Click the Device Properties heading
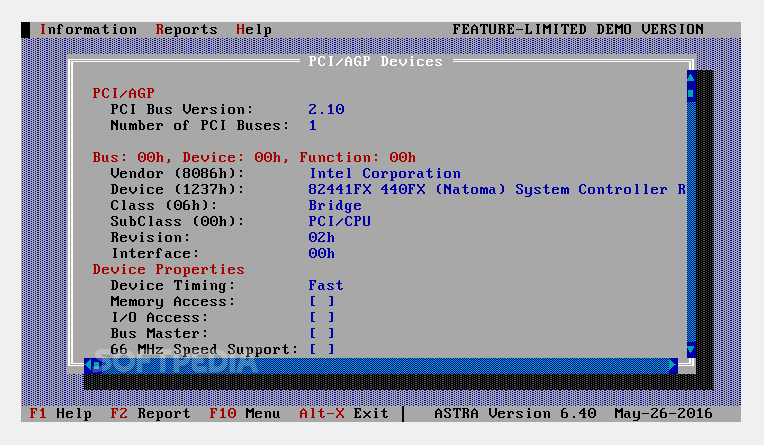Image resolution: width=764 pixels, height=445 pixels. (x=168, y=270)
